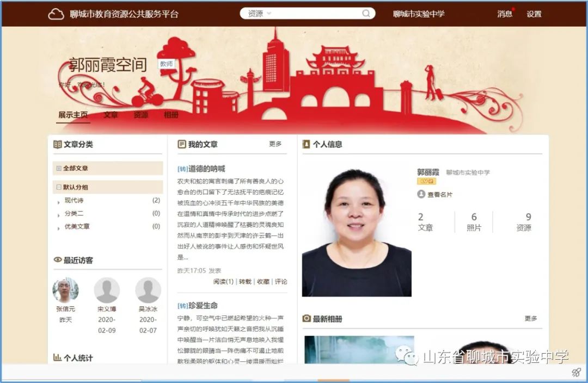Open 设置 settings in header
This screenshot has height=383, width=588.
pos(534,14)
